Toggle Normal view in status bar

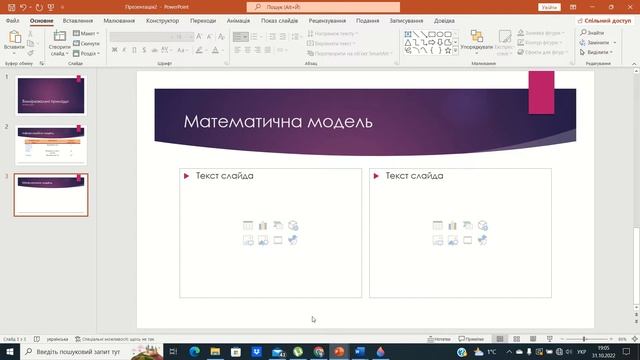500,339
